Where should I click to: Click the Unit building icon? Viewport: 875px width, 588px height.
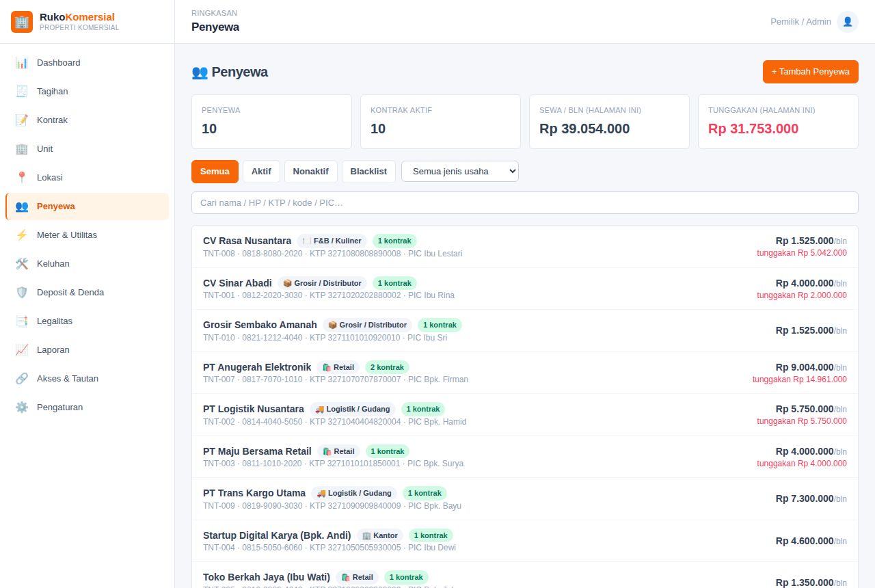22,149
